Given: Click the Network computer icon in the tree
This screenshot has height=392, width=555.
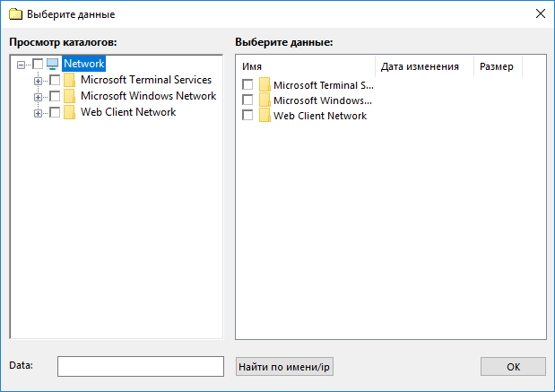Looking at the screenshot, I should tap(52, 64).
